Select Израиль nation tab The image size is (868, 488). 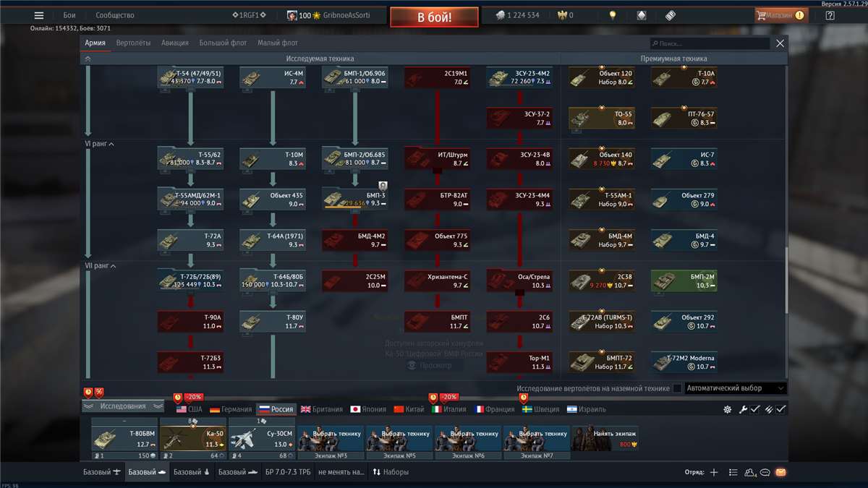click(x=587, y=409)
